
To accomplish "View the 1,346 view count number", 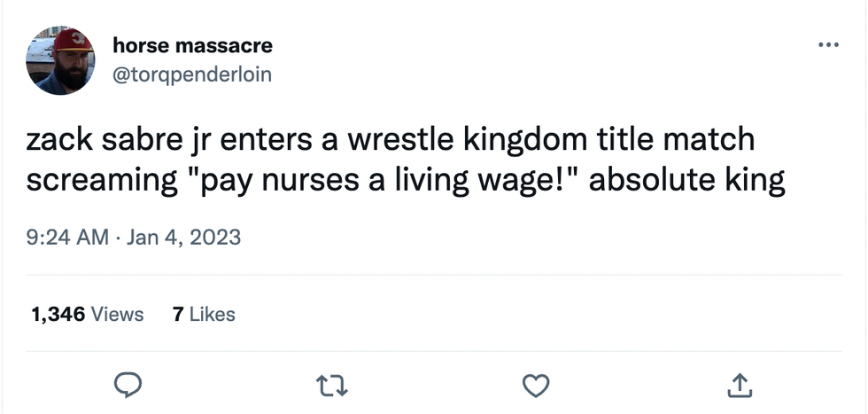I will (x=58, y=314).
